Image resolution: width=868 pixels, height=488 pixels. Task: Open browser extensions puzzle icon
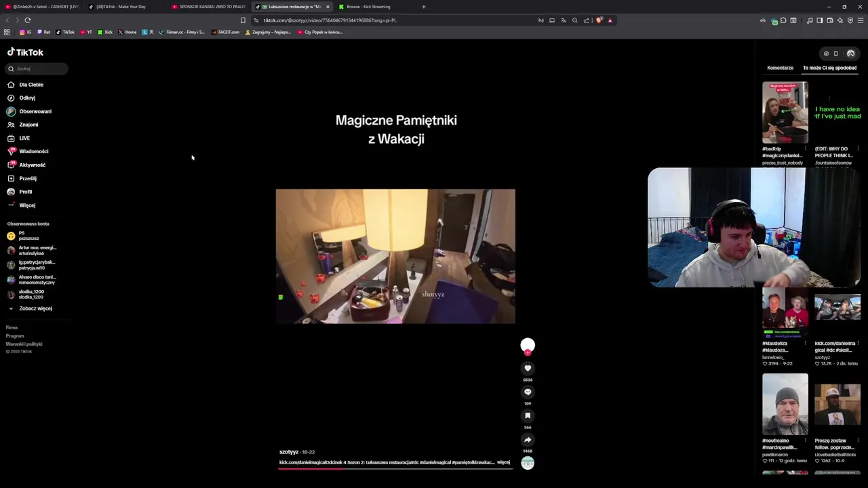[783, 20]
